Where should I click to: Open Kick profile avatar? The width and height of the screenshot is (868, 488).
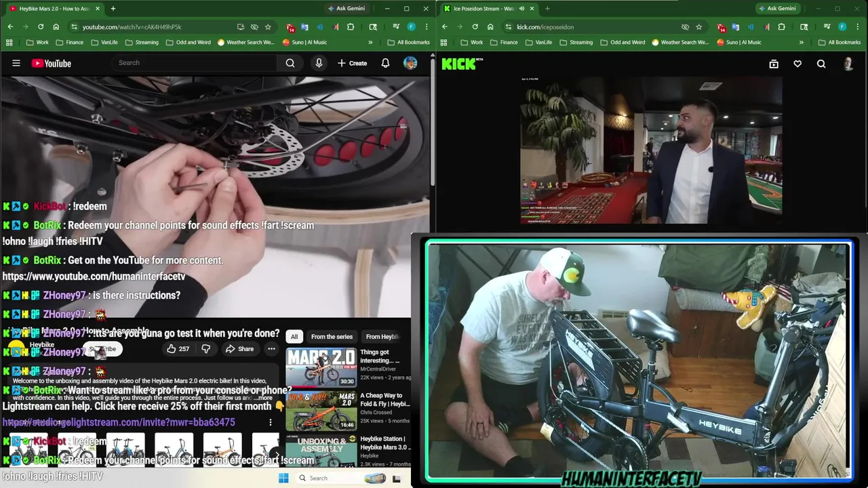point(848,64)
